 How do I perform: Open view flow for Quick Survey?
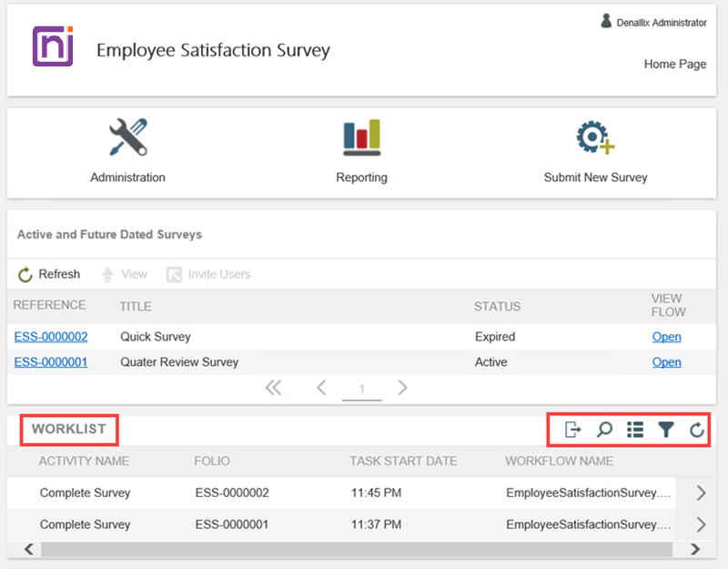[666, 337]
